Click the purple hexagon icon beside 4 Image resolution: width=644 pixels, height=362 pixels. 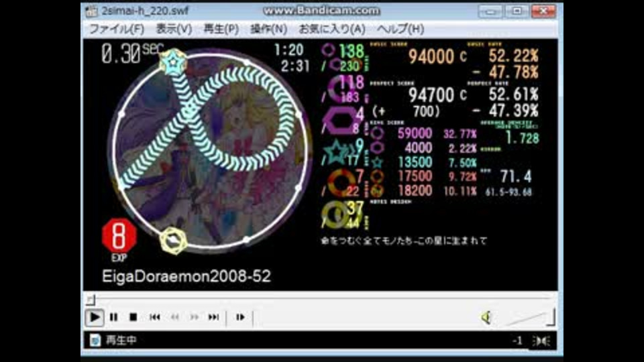click(341, 121)
